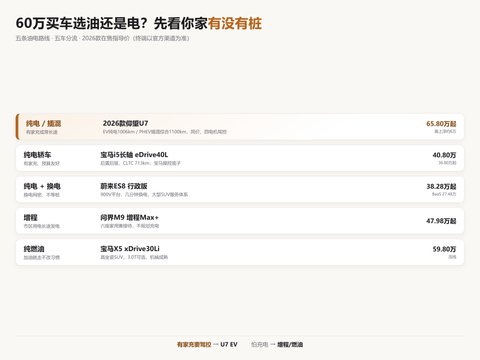
Task: Click the orange title text '有没有桩'
Action: (235, 23)
